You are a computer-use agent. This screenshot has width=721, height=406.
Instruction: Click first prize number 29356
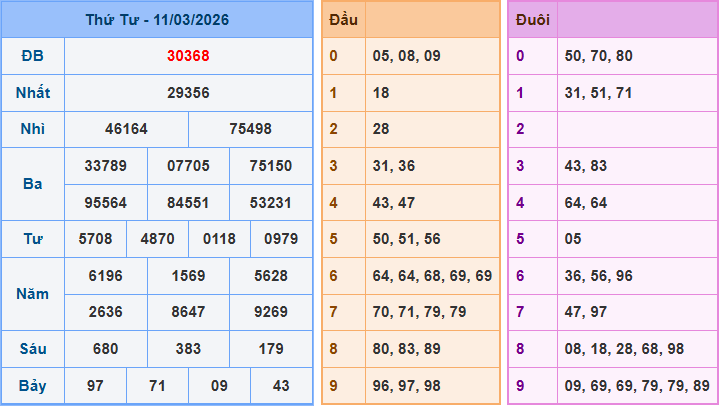coord(188,93)
